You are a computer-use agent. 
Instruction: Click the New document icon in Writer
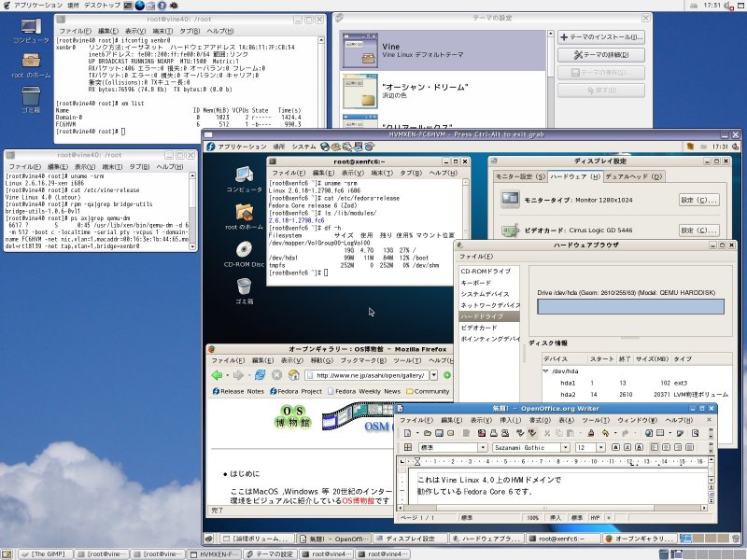(407, 433)
